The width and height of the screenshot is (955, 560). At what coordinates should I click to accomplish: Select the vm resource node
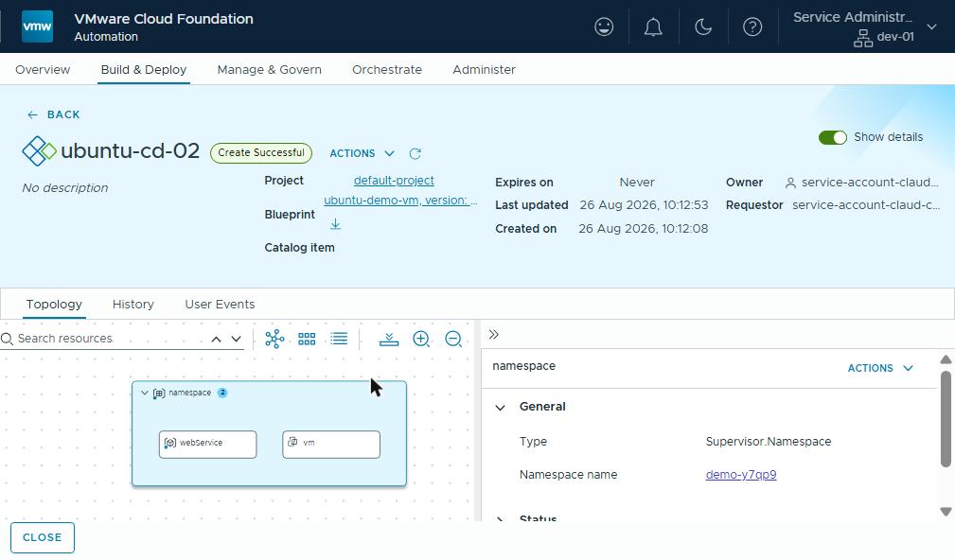tap(331, 444)
